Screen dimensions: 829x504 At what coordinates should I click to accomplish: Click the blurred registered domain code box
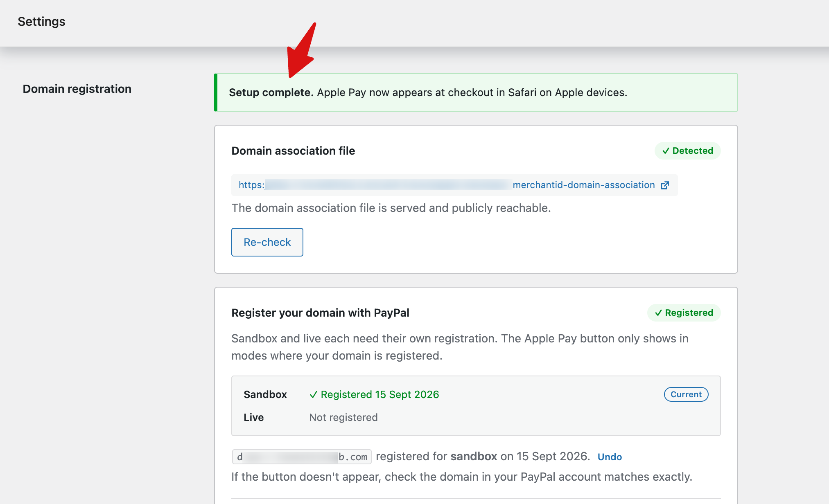(x=302, y=457)
